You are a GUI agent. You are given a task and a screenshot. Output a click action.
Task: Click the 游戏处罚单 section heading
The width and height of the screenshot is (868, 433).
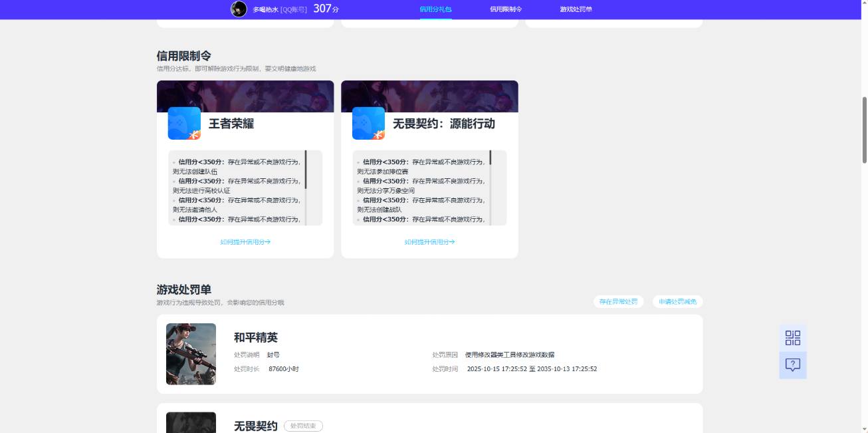click(x=184, y=289)
